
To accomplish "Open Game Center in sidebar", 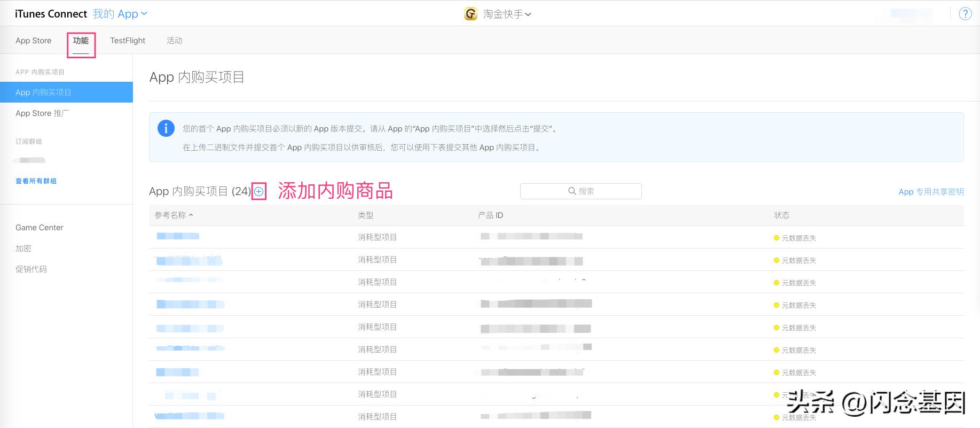I will click(40, 228).
